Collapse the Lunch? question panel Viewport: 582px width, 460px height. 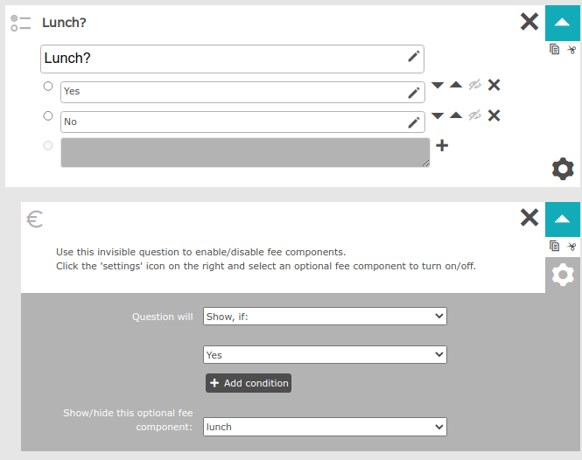pos(562,23)
